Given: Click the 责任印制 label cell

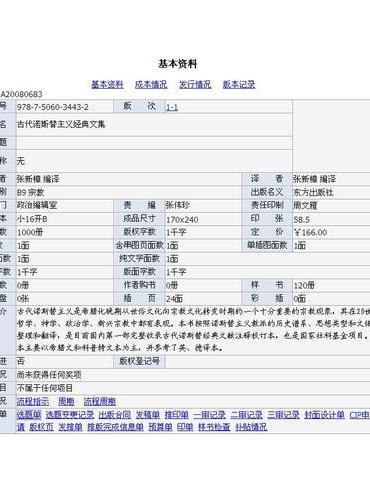Looking at the screenshot, I should 267,205.
